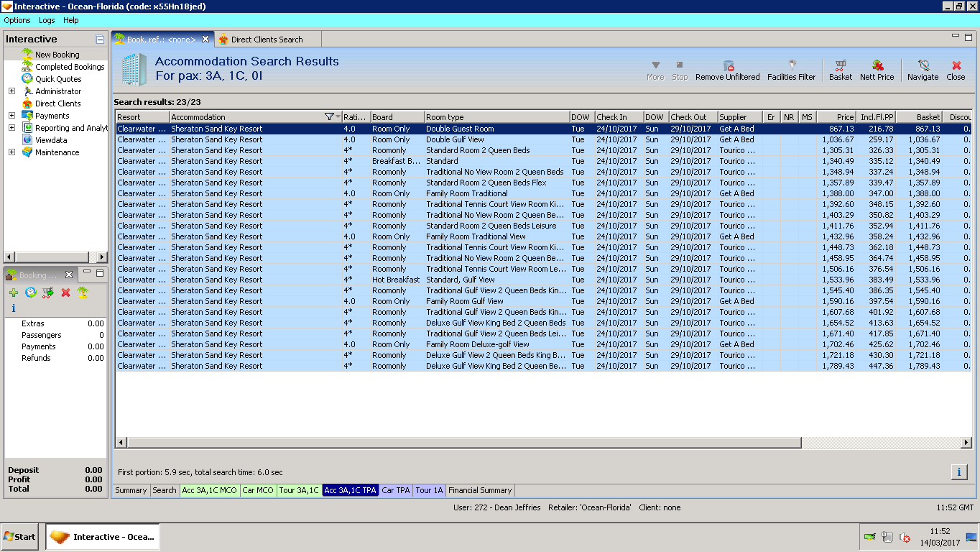Click the horizontal scrollbar under results table
This screenshot has width=980, height=552.
[x=460, y=443]
